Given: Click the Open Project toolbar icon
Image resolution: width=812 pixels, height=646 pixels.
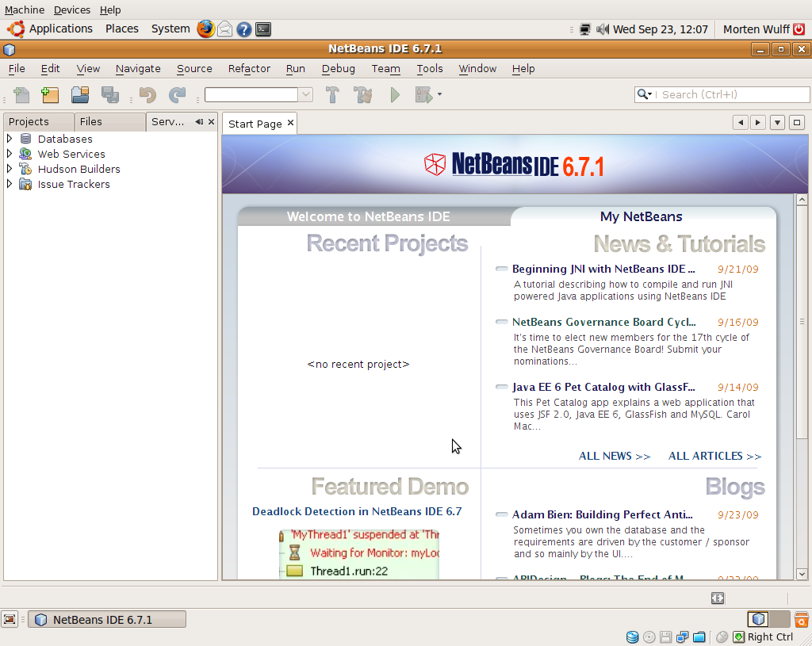Looking at the screenshot, I should [x=80, y=95].
